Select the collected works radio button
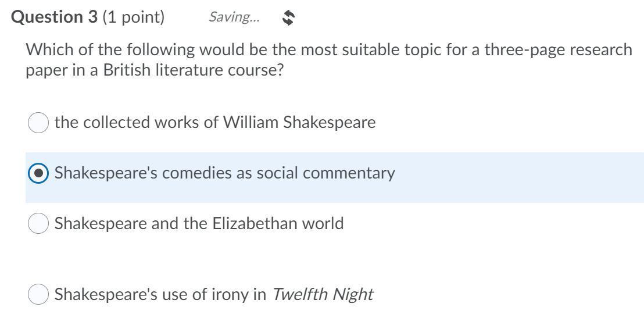This screenshot has width=644, height=332. click(x=38, y=123)
